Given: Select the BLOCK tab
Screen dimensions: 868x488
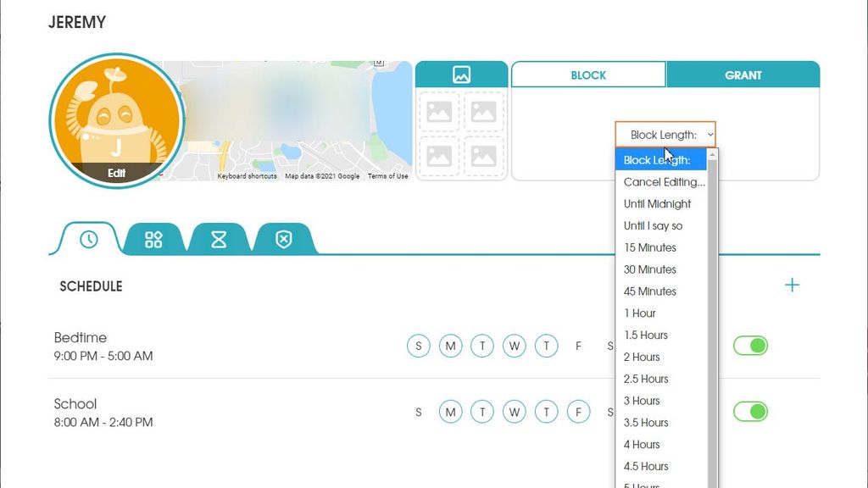Looking at the screenshot, I should point(588,75).
